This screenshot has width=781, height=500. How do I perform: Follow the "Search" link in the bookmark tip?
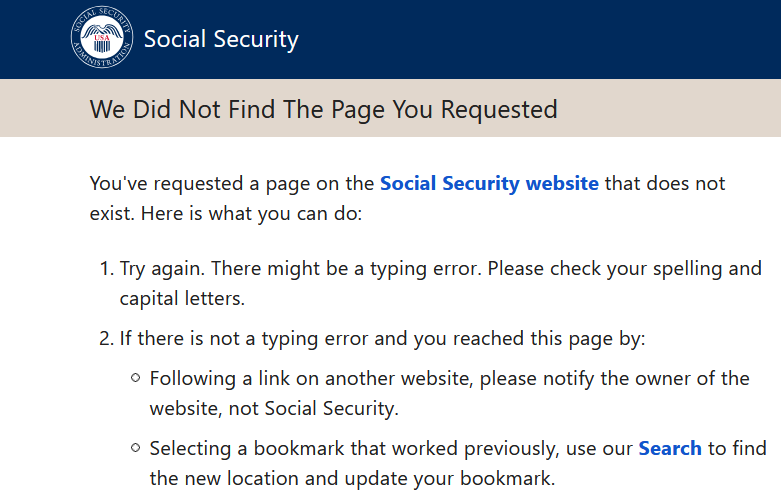click(x=669, y=448)
